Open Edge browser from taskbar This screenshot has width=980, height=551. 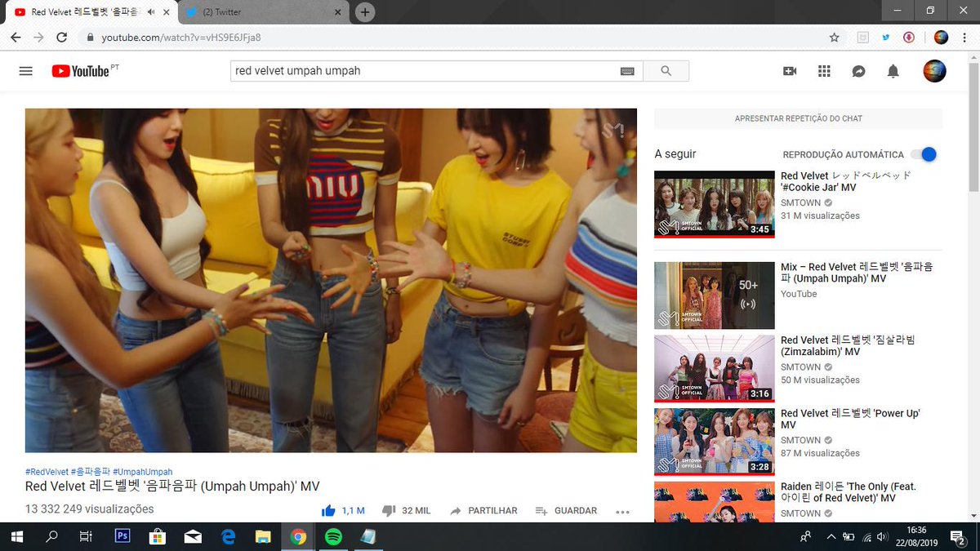tap(228, 537)
